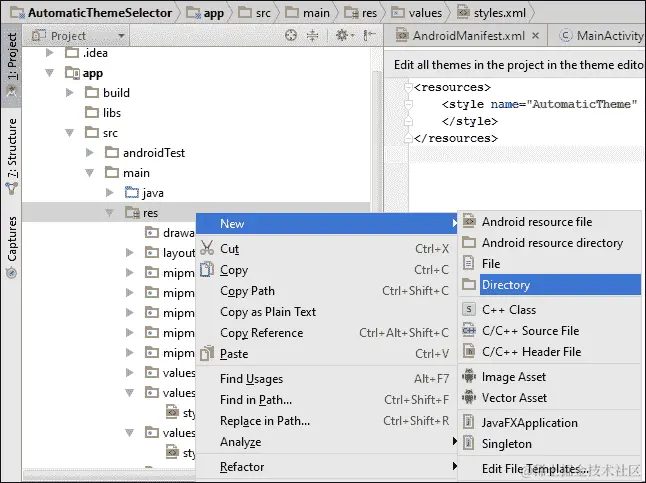Click the Vector Asset android icon
Viewport: 646px width, 483px height.
tap(469, 397)
